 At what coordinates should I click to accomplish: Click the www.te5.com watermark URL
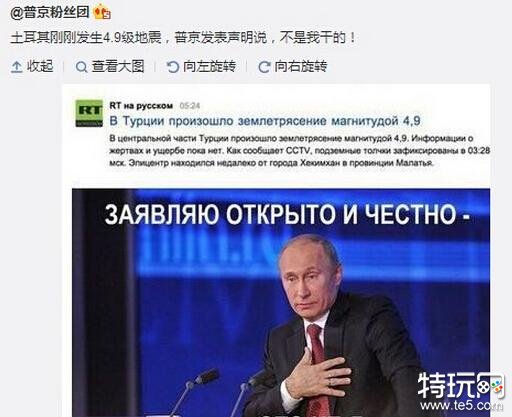(x=462, y=406)
